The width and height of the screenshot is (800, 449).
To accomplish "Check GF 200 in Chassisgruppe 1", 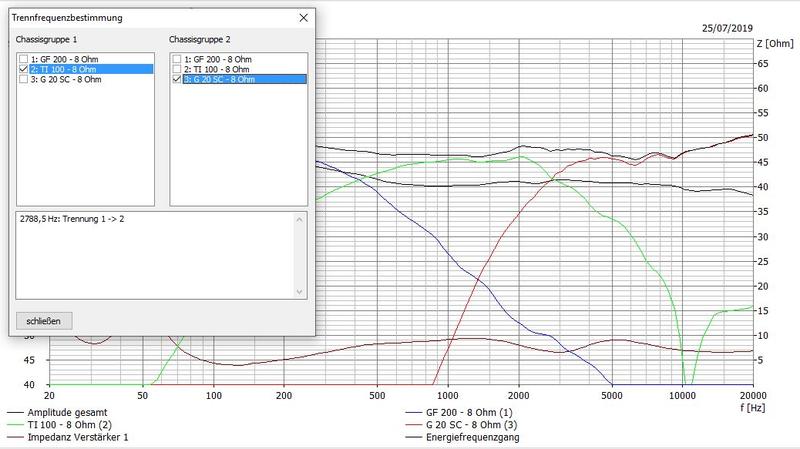I will tap(23, 59).
